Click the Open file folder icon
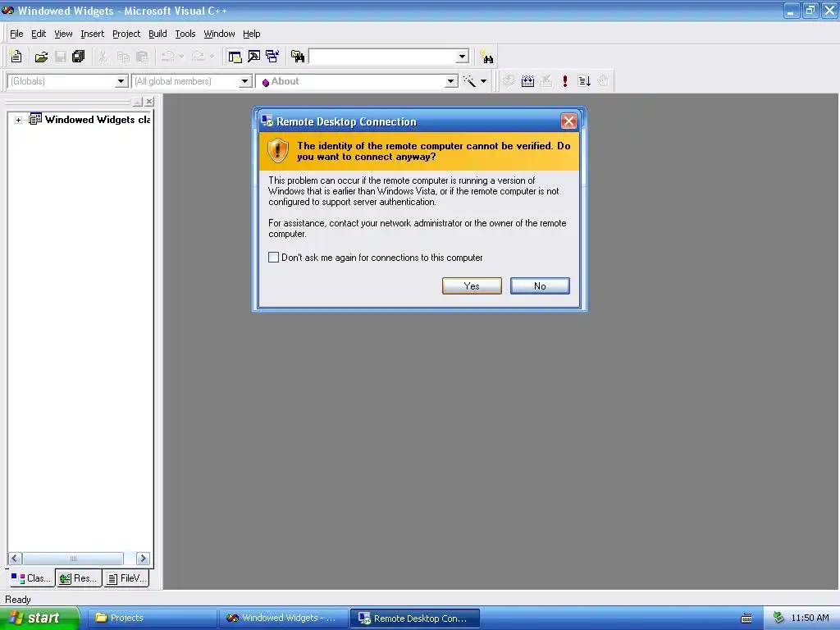 point(41,57)
